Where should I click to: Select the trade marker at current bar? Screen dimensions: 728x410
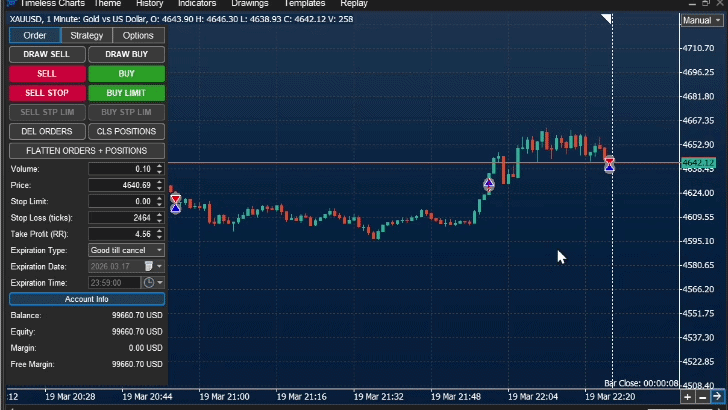point(610,164)
